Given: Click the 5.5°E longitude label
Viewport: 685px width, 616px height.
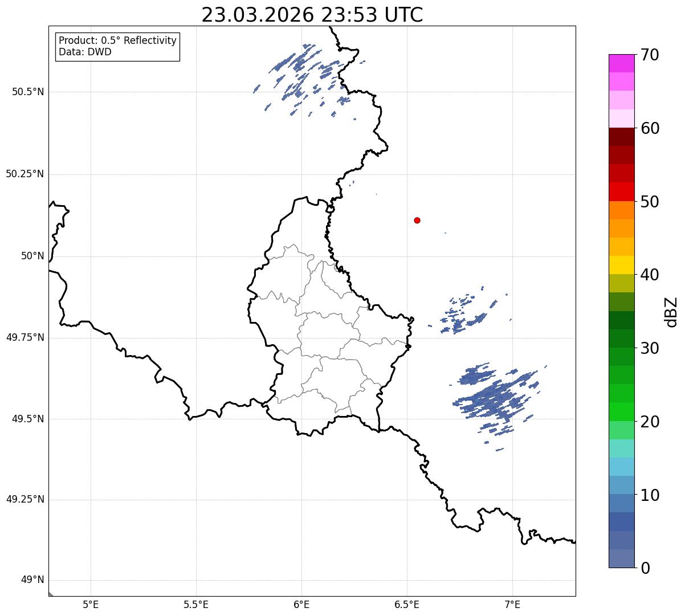Looking at the screenshot, I should tap(196, 605).
